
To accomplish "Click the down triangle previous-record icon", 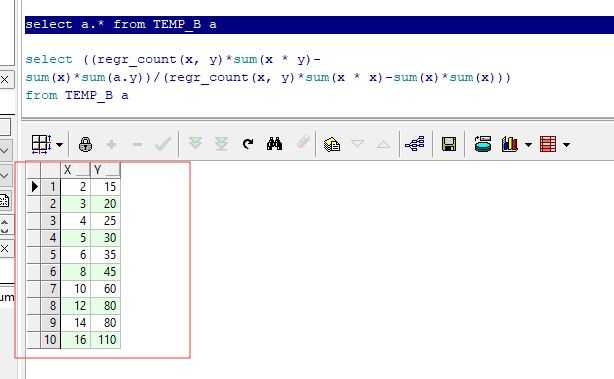I will 358,143.
